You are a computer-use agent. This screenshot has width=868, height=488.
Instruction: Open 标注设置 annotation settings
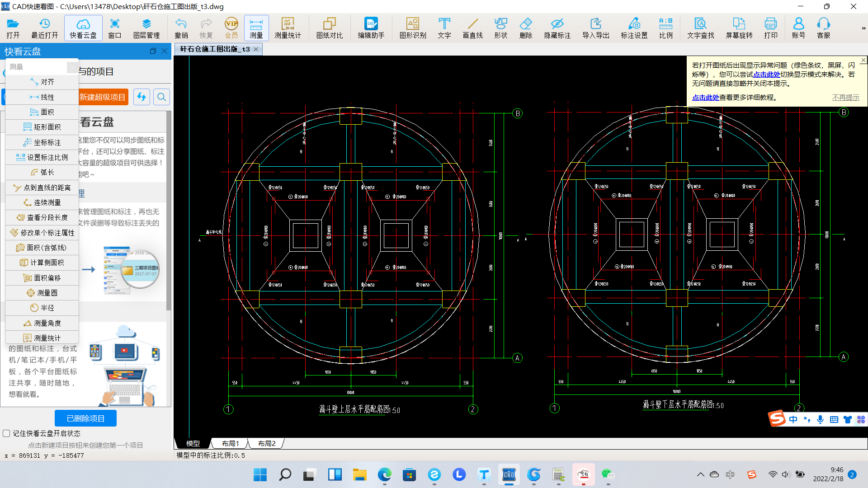point(634,28)
